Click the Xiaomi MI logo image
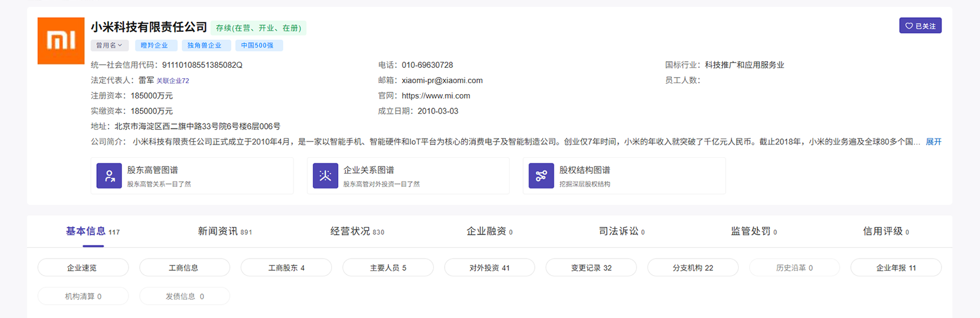This screenshot has height=318, width=980. click(61, 40)
